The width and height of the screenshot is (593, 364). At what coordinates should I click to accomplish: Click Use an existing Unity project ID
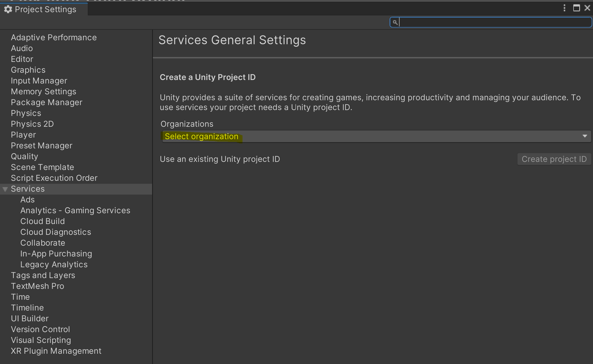220,159
